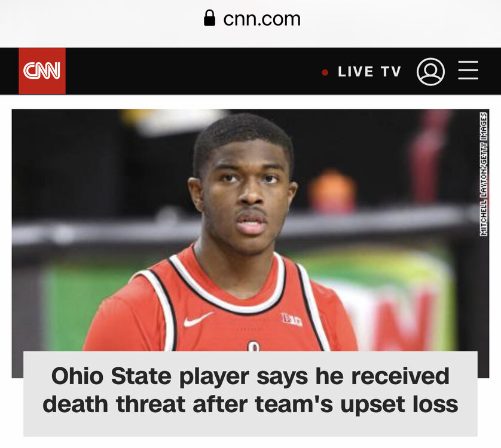Screen dimensions: 501x448
Task: Open the Ohio State player article photo
Action: click(x=250, y=230)
